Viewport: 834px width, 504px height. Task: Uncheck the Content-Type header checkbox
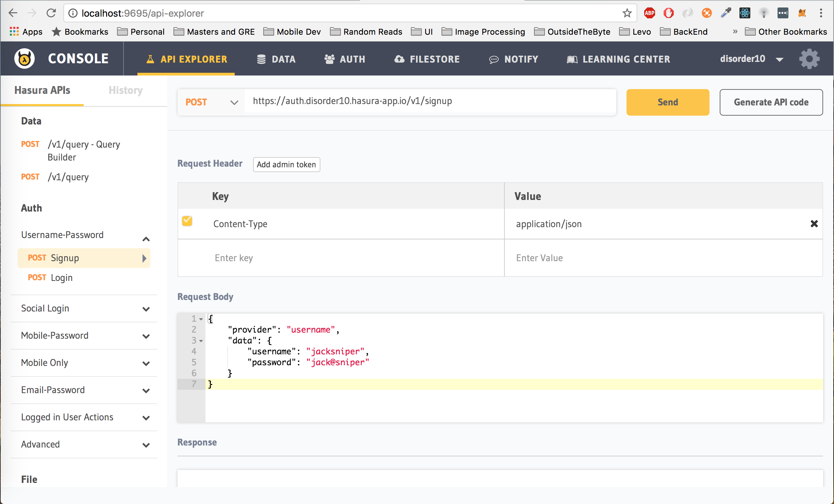pos(187,221)
